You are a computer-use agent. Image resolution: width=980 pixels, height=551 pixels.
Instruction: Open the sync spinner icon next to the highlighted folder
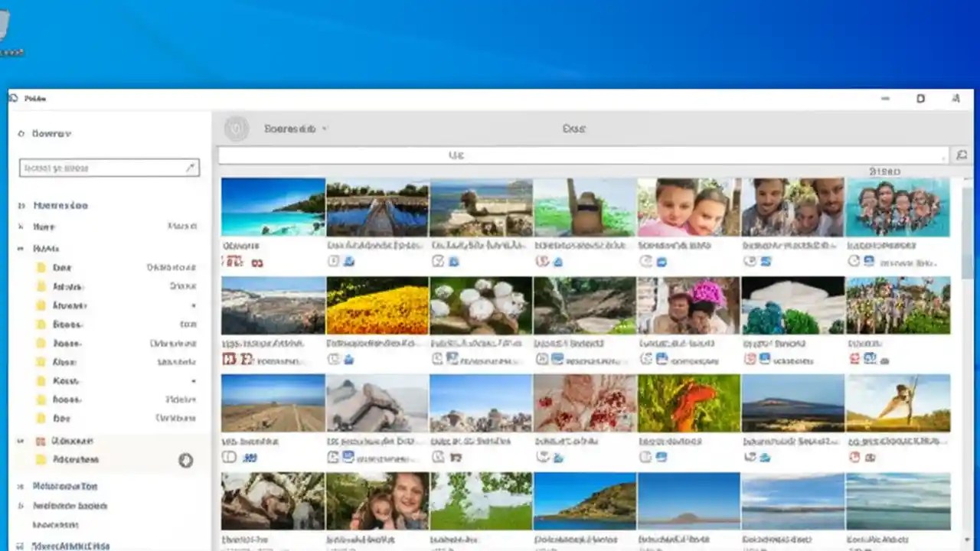coord(186,460)
